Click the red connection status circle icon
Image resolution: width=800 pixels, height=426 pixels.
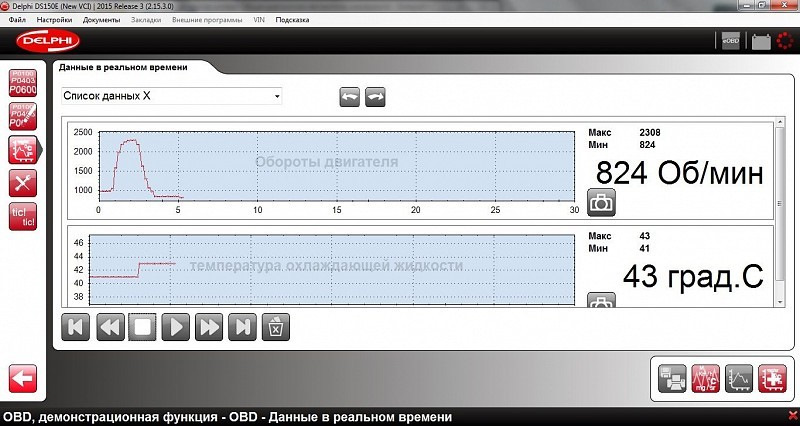tap(785, 41)
